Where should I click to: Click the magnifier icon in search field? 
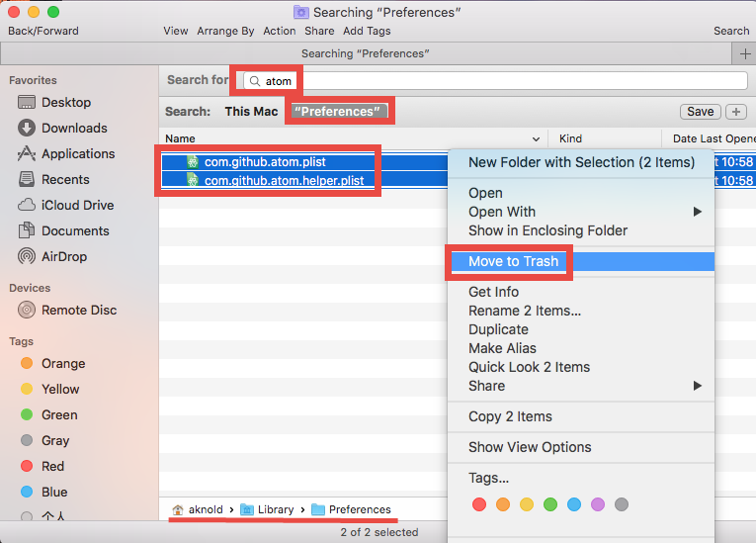[x=255, y=81]
